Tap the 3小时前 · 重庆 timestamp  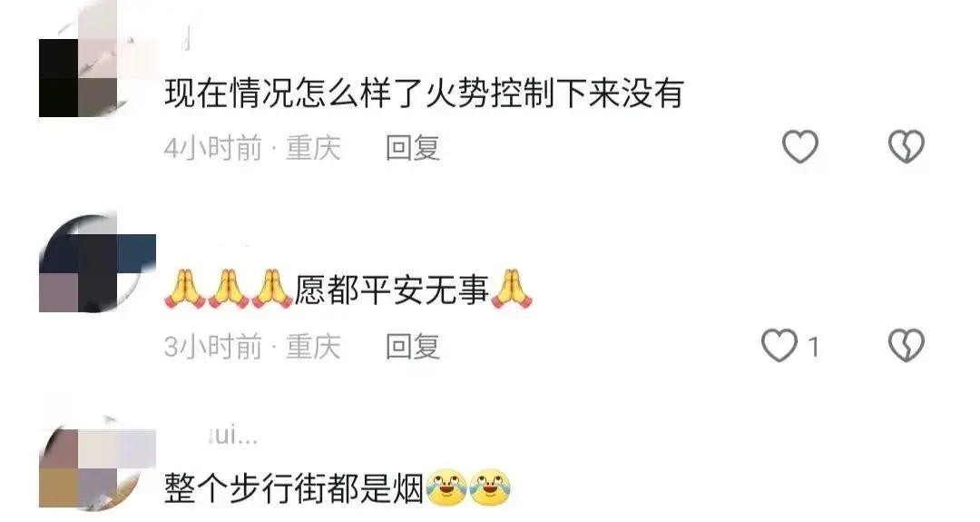point(252,346)
